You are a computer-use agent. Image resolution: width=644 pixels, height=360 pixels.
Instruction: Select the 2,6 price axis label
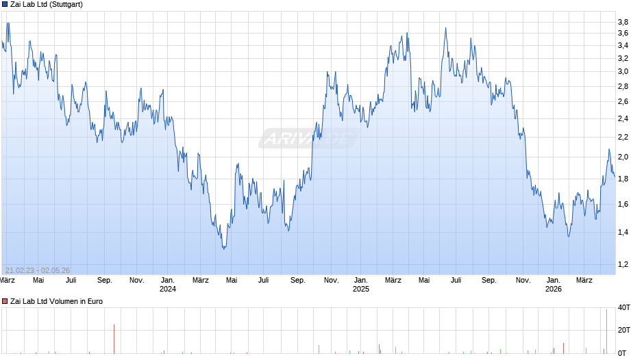pos(623,102)
